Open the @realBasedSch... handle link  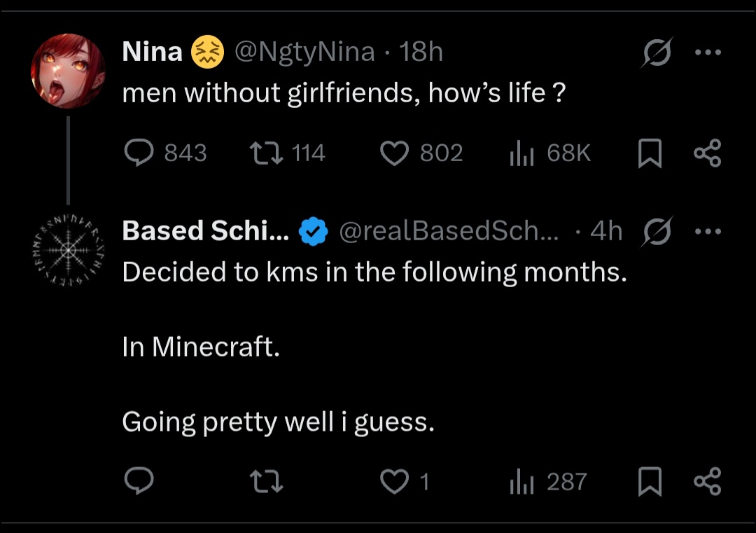click(x=449, y=231)
